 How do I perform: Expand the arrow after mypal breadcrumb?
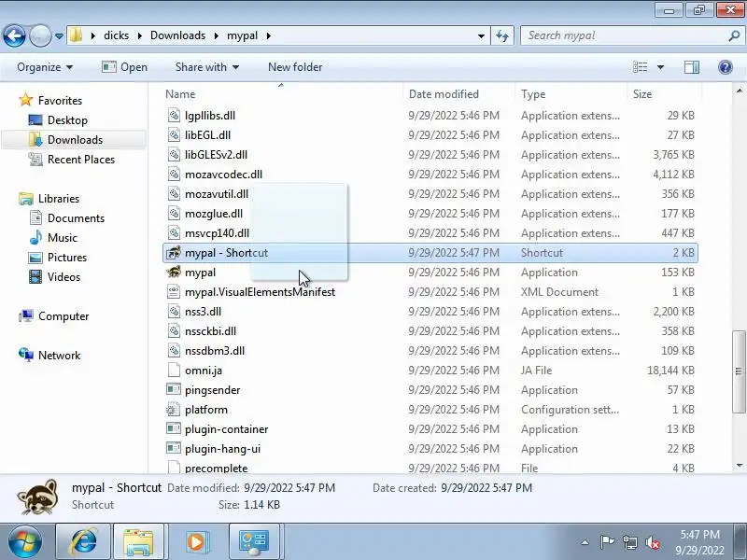coord(269,35)
